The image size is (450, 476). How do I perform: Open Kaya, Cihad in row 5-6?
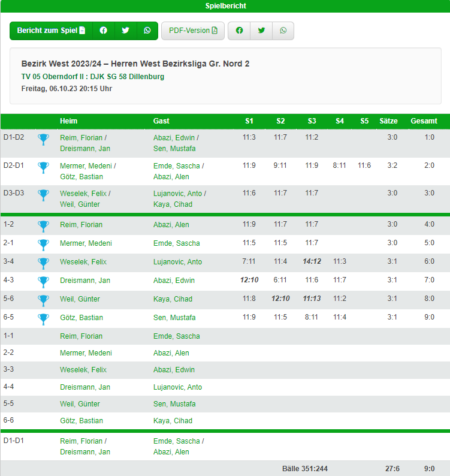173,299
